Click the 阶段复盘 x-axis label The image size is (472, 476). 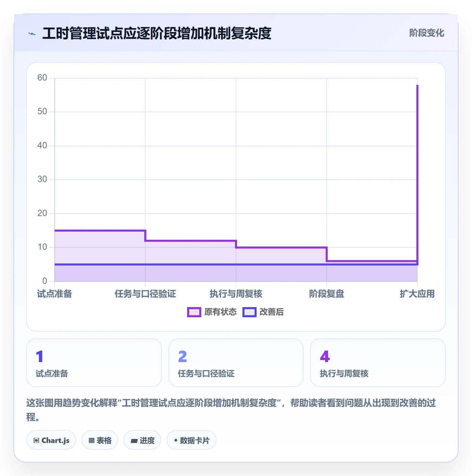click(327, 294)
